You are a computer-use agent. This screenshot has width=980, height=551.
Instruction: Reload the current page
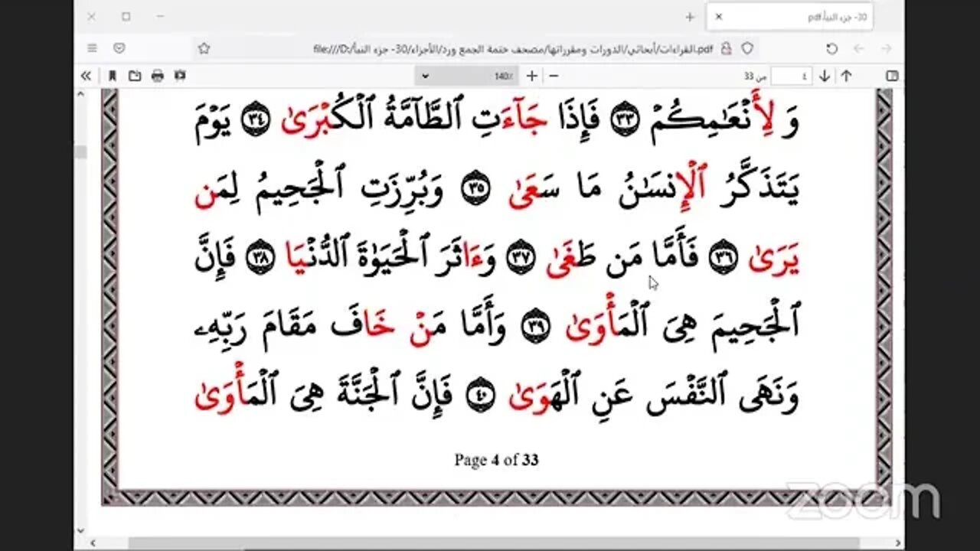tap(832, 48)
